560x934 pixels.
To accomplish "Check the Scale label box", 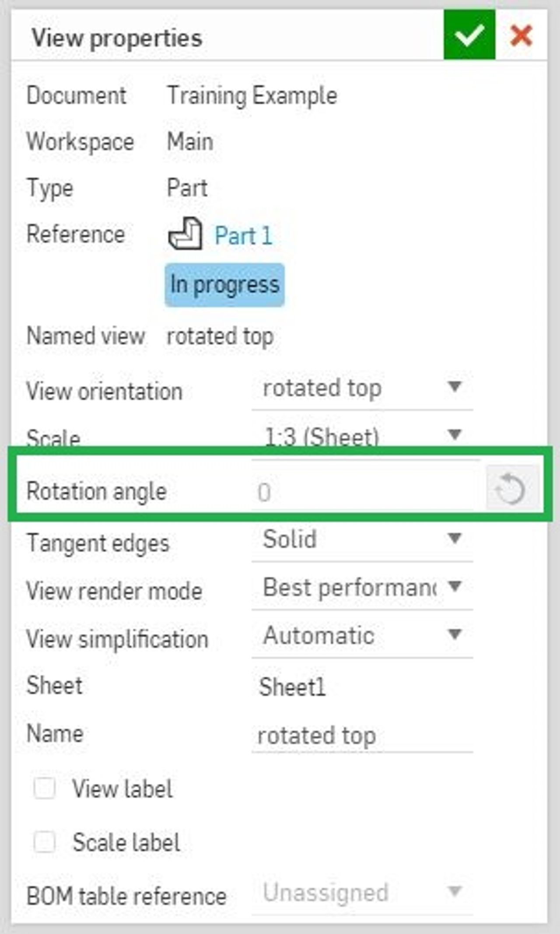I will tap(45, 840).
